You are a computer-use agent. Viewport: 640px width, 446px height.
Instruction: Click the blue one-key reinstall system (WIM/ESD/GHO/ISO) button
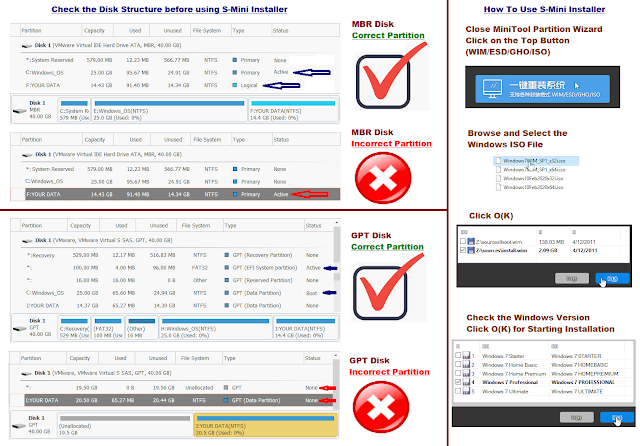coord(542,89)
